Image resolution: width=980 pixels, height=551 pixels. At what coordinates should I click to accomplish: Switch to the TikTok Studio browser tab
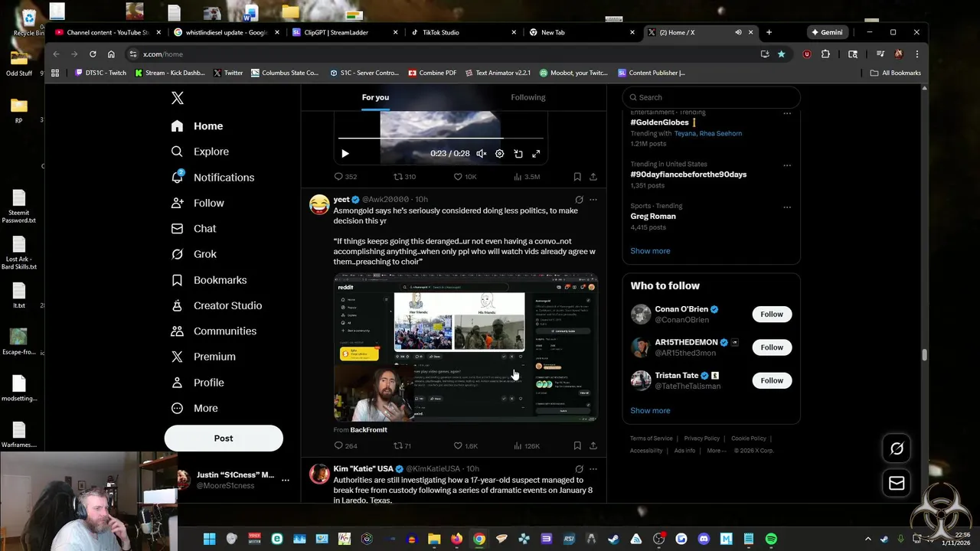[x=462, y=32]
